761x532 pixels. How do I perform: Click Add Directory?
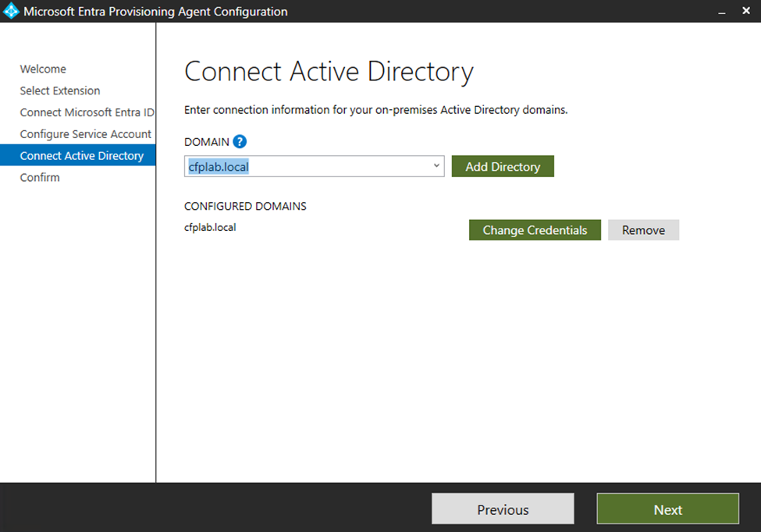(503, 166)
